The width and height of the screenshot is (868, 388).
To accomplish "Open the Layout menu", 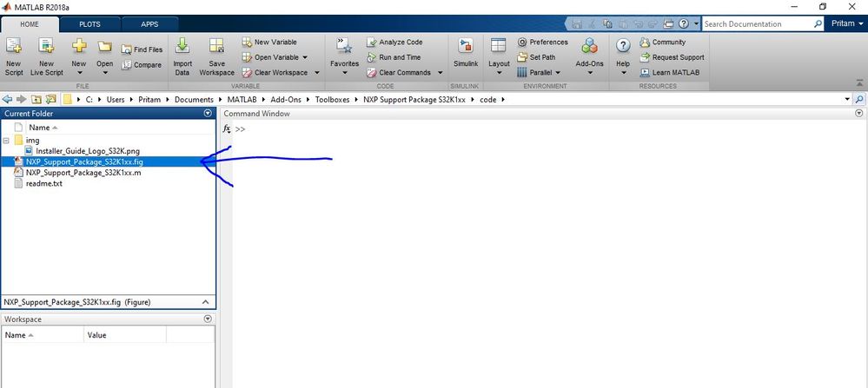I will click(x=499, y=57).
